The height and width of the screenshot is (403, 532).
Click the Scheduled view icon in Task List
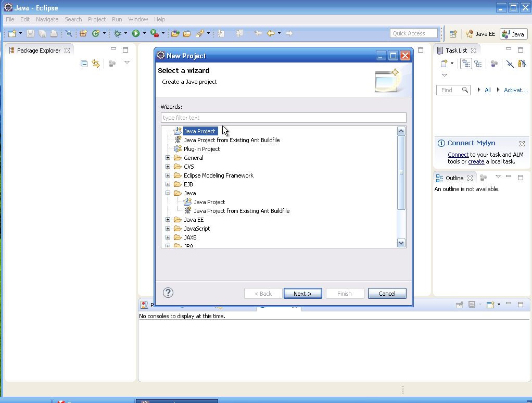(x=478, y=64)
